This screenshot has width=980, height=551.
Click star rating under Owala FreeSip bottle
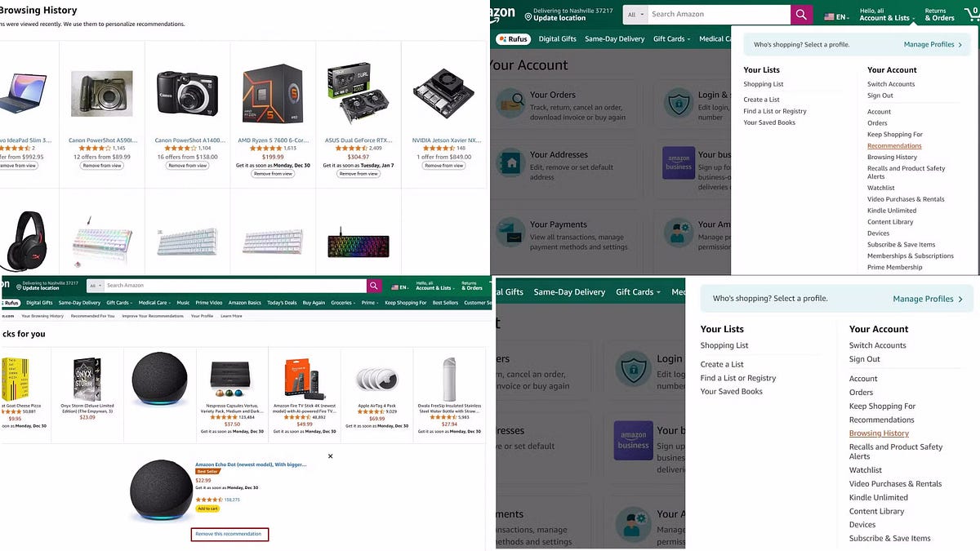(442, 417)
